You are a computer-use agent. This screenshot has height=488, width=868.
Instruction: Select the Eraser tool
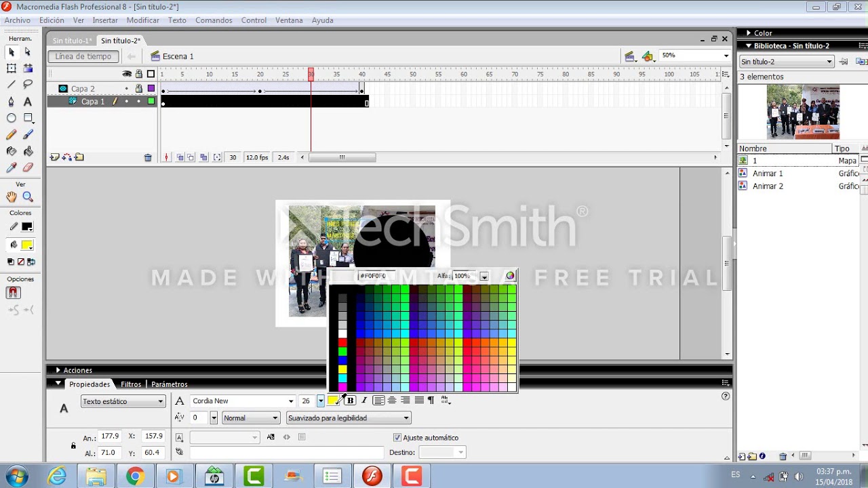[28, 167]
